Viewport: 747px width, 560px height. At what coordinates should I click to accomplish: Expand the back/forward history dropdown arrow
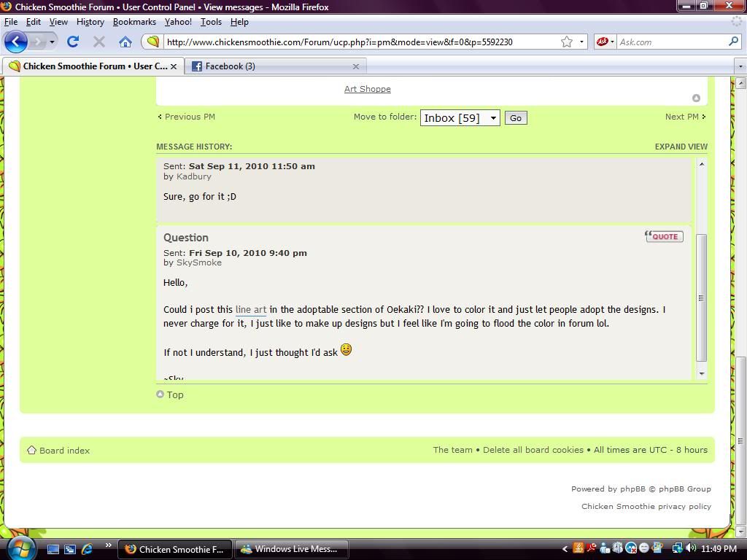pyautogui.click(x=52, y=42)
